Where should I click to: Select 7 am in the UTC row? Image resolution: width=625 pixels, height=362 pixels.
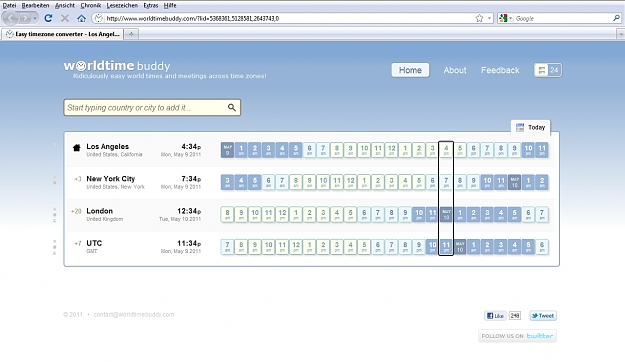point(227,247)
